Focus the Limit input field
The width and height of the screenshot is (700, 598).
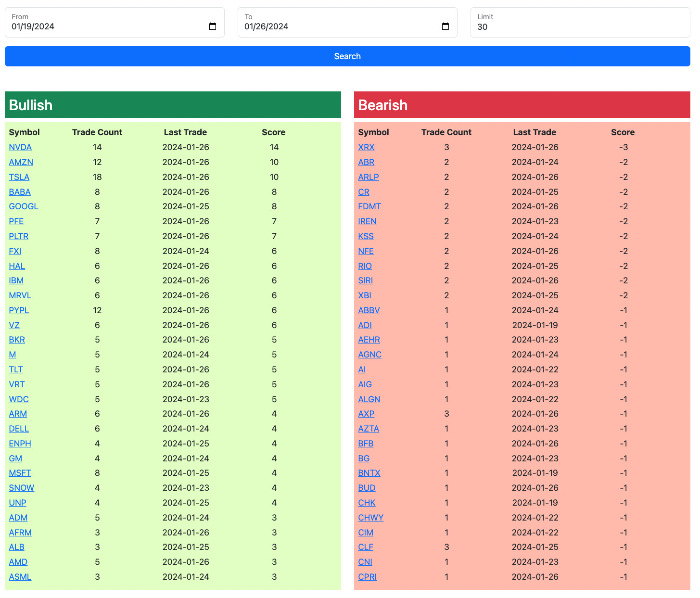pyautogui.click(x=580, y=22)
